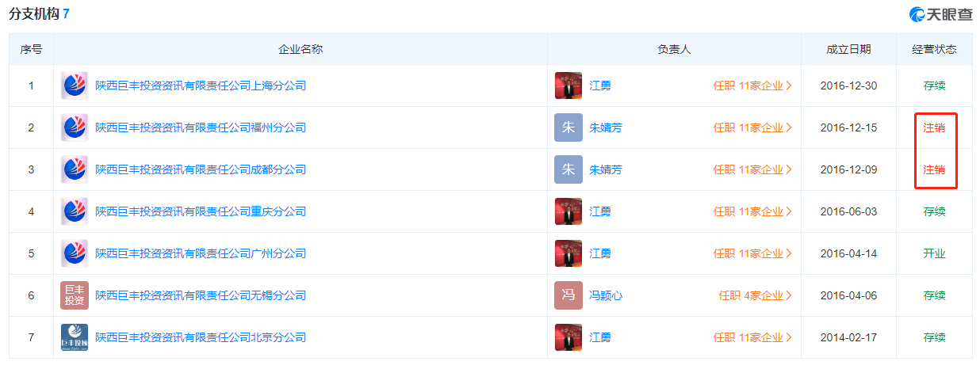Click the 经营状态 column header
The width and height of the screenshot is (980, 369).
[934, 49]
